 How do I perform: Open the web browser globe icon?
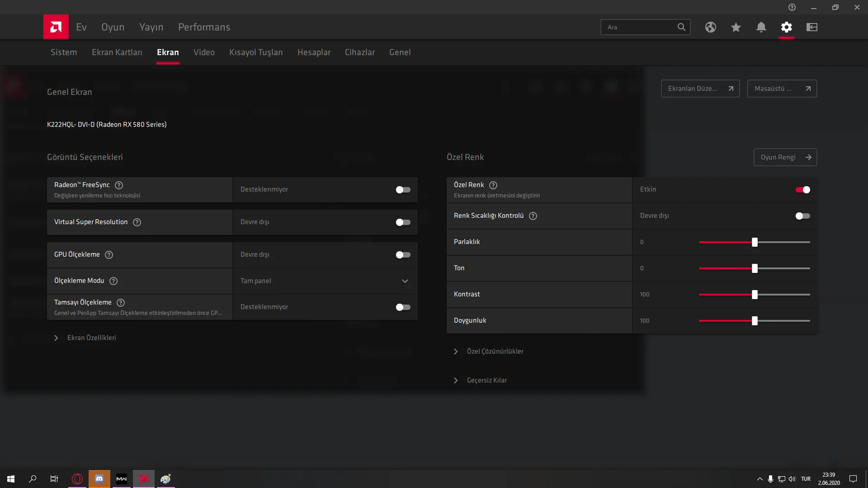tap(710, 27)
